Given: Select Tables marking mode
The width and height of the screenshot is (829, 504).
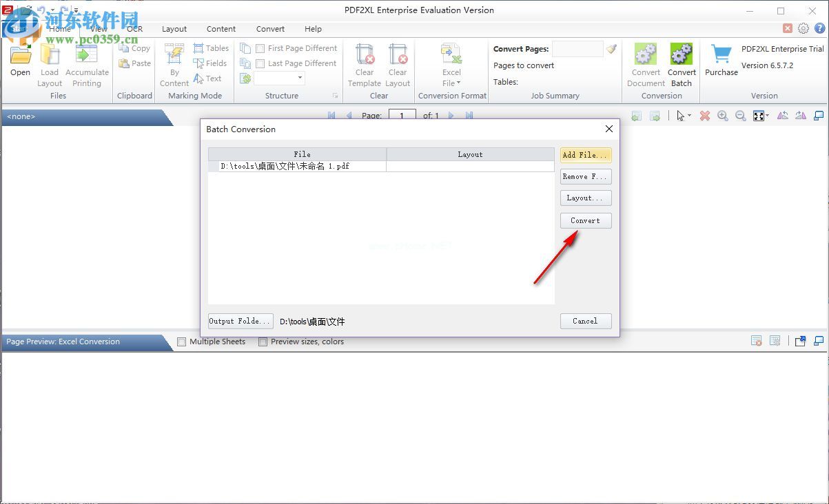Looking at the screenshot, I should click(198, 48).
